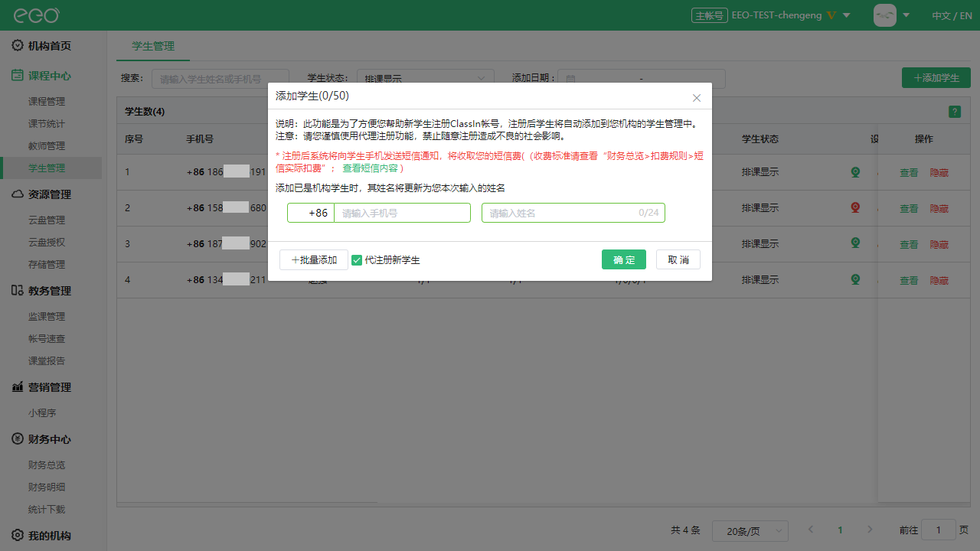
Task: Close the 添加学生 dialog
Action: (x=697, y=98)
